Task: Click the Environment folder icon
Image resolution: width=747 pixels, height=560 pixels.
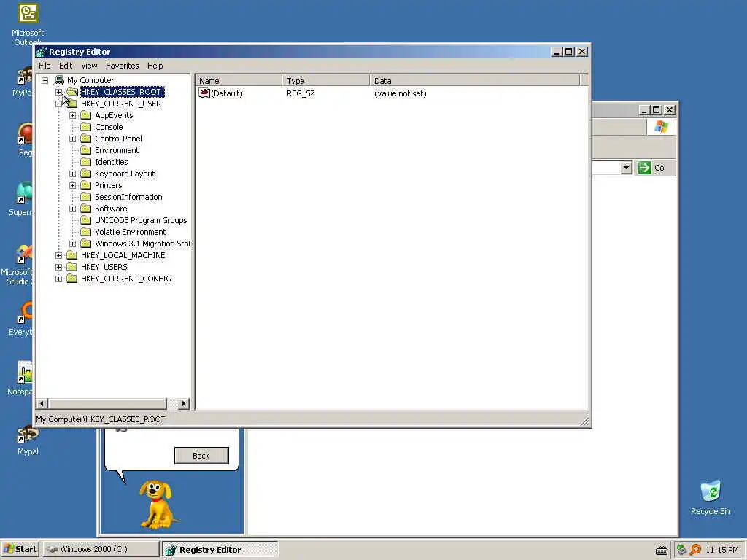Action: (86, 150)
